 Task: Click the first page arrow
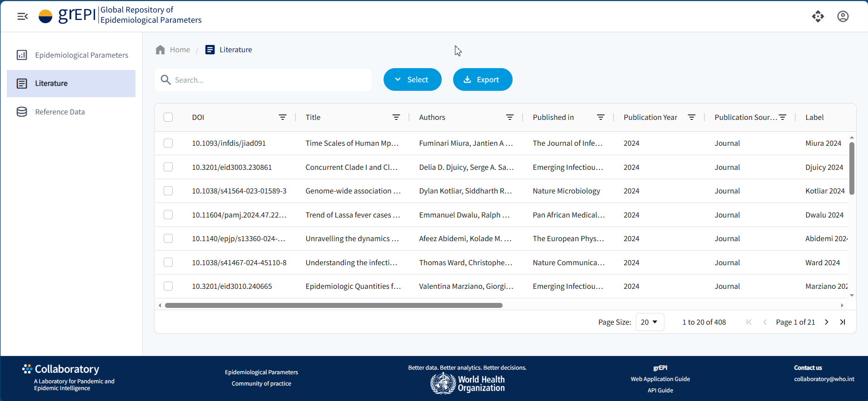pos(749,322)
